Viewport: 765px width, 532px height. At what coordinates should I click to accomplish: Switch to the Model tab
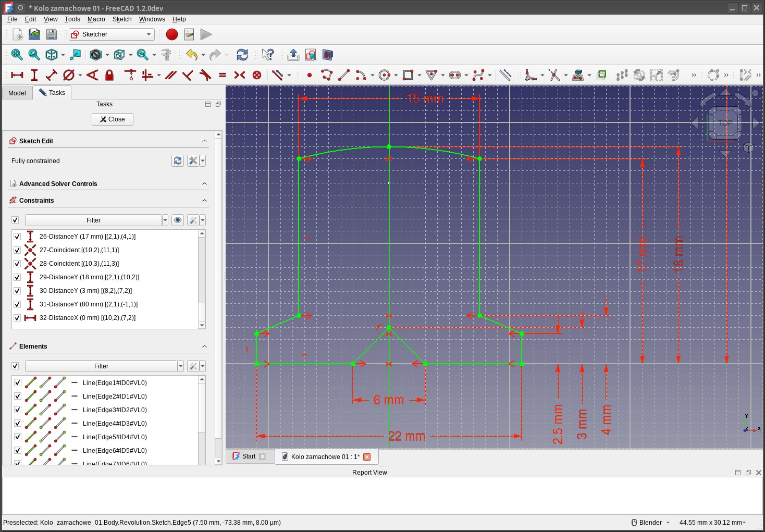point(17,93)
